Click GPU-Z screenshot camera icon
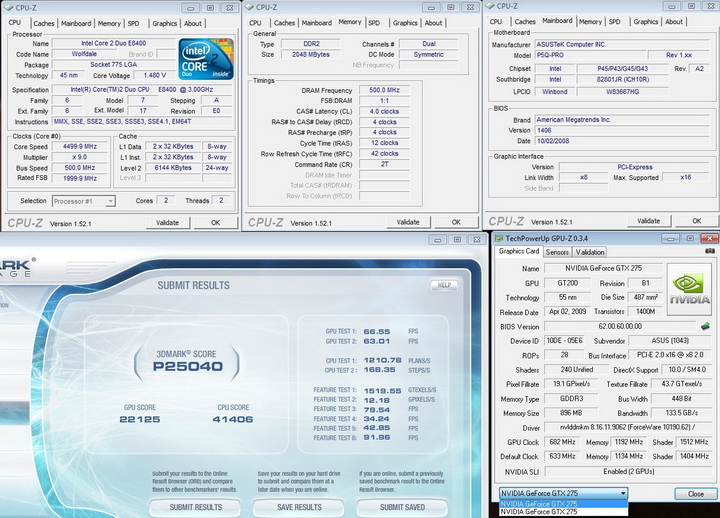 (x=709, y=251)
